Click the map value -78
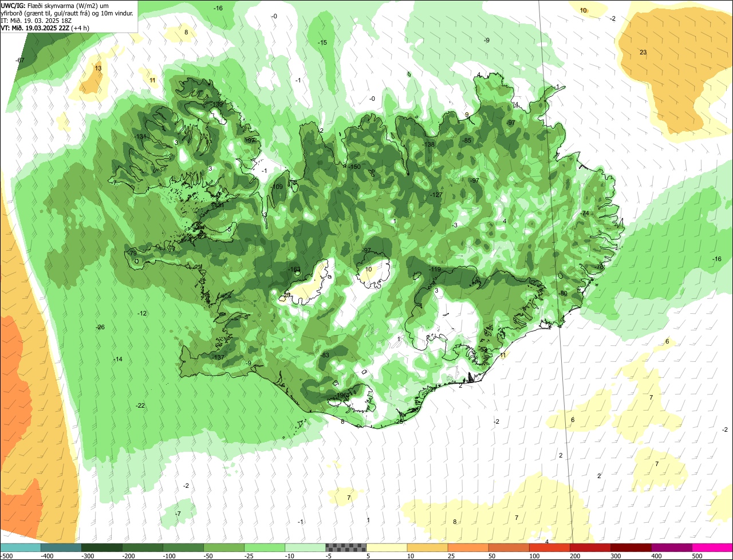Image resolution: width=733 pixels, height=560 pixels. pyautogui.click(x=600, y=267)
